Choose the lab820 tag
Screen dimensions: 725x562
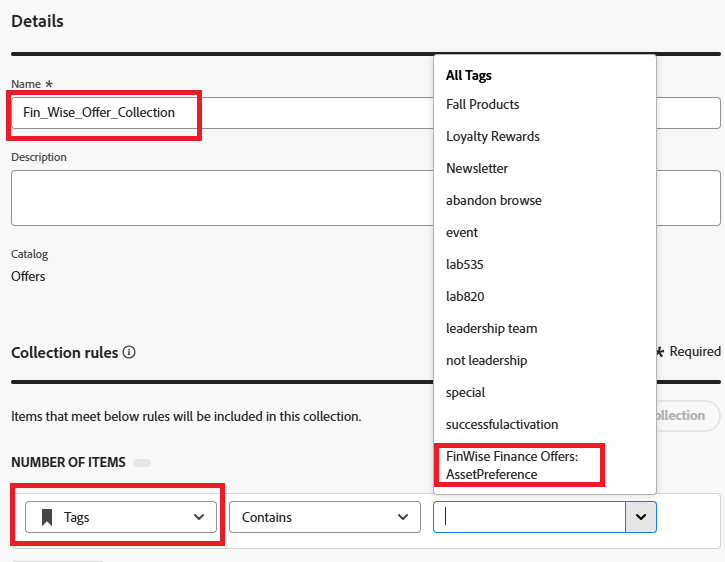pos(465,296)
